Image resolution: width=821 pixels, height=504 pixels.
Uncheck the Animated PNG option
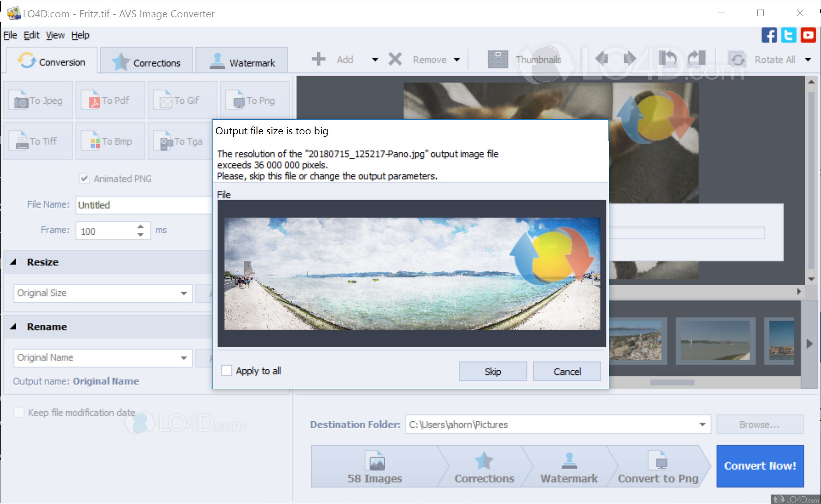point(85,178)
